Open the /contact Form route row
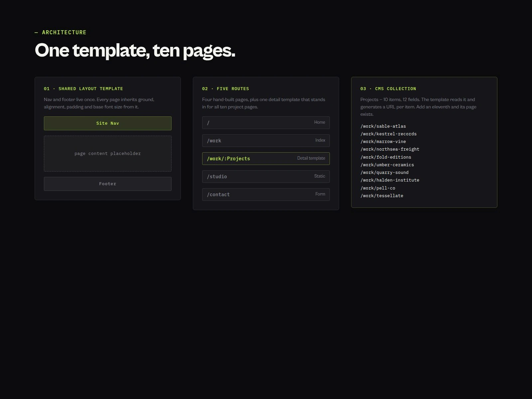 tap(266, 195)
